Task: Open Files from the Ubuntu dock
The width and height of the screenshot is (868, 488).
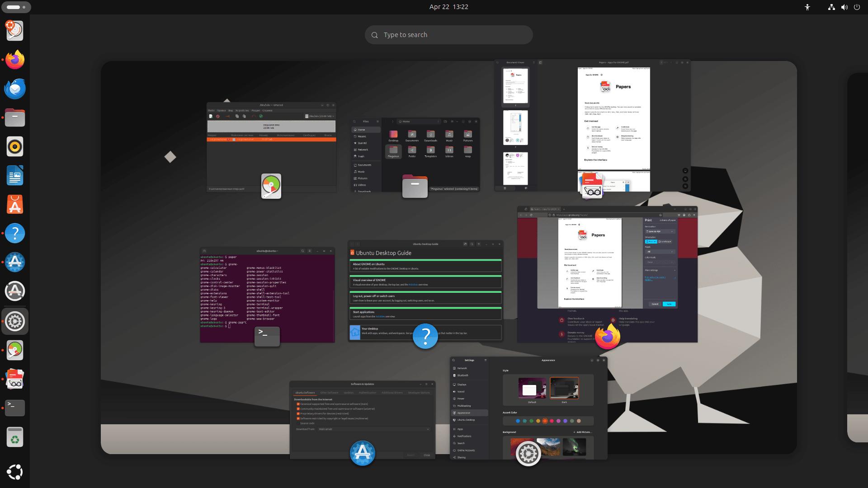Action: coord(15,117)
